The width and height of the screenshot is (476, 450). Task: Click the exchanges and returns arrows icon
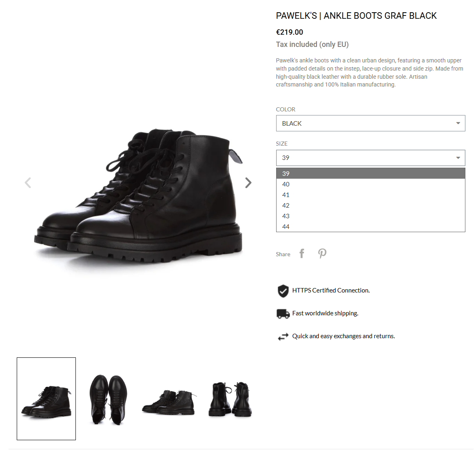283,337
